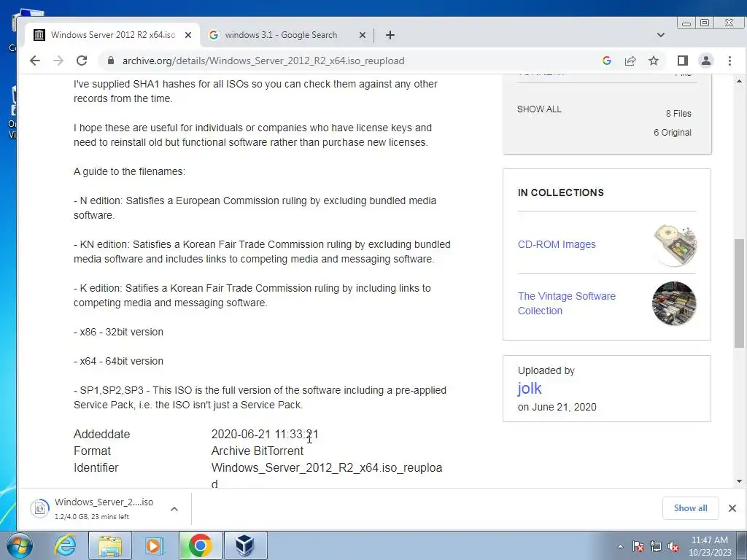Open the clock showing 11:47 AM
747x560 pixels.
[710, 546]
